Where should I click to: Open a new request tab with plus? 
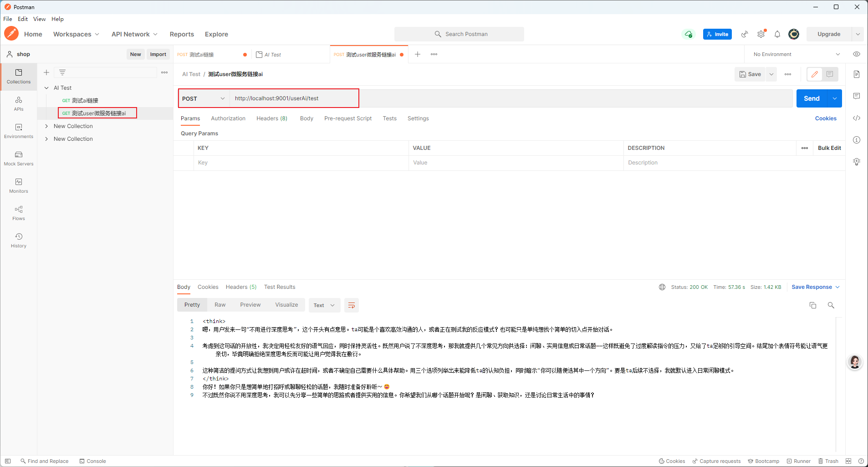coord(418,54)
